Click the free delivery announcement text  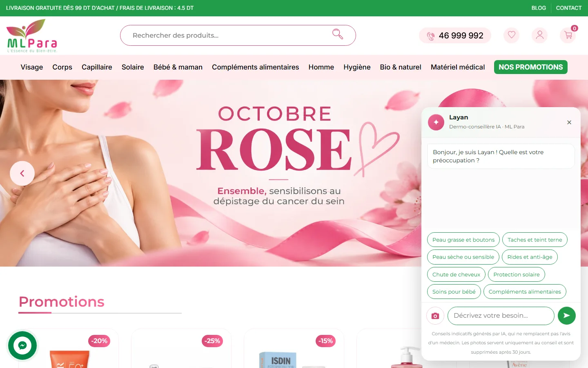100,8
